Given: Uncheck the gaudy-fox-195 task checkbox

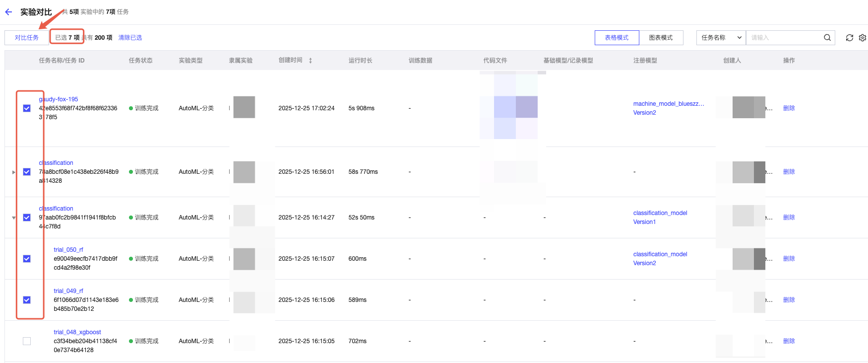Looking at the screenshot, I should click(27, 108).
